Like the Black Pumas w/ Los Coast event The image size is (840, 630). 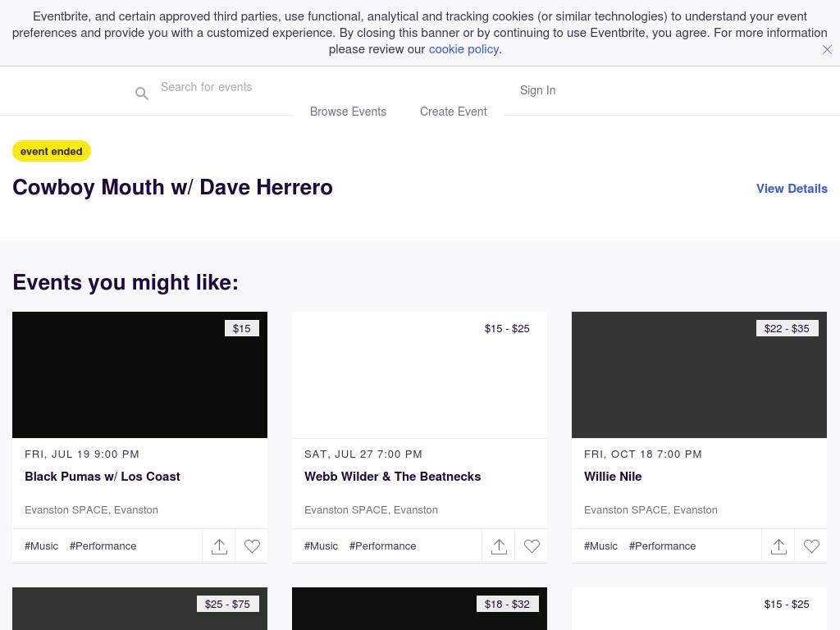click(x=252, y=546)
